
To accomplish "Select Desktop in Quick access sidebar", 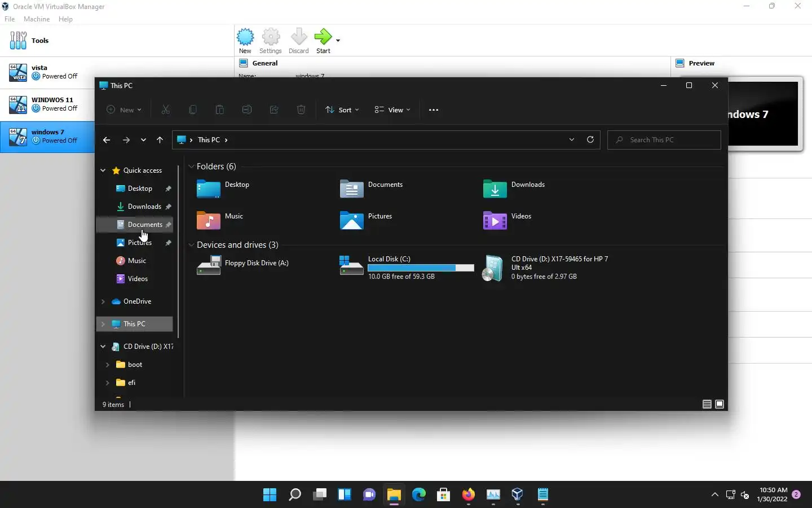I will pyautogui.click(x=135, y=189).
